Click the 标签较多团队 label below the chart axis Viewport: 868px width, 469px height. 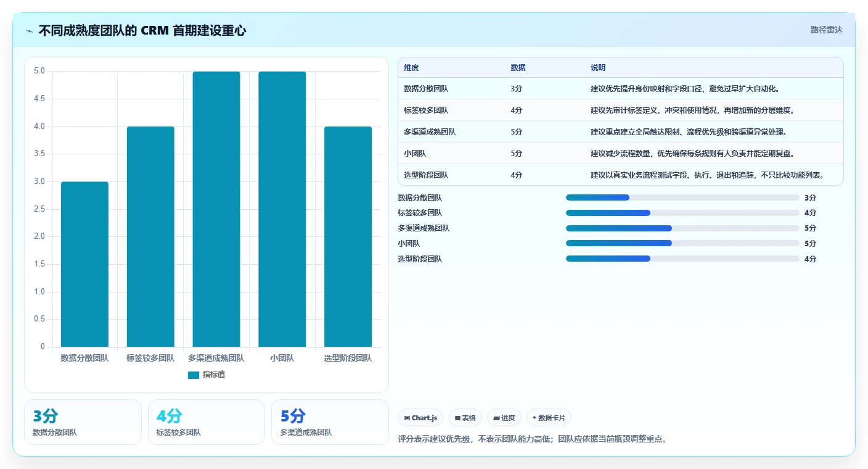(x=150, y=358)
